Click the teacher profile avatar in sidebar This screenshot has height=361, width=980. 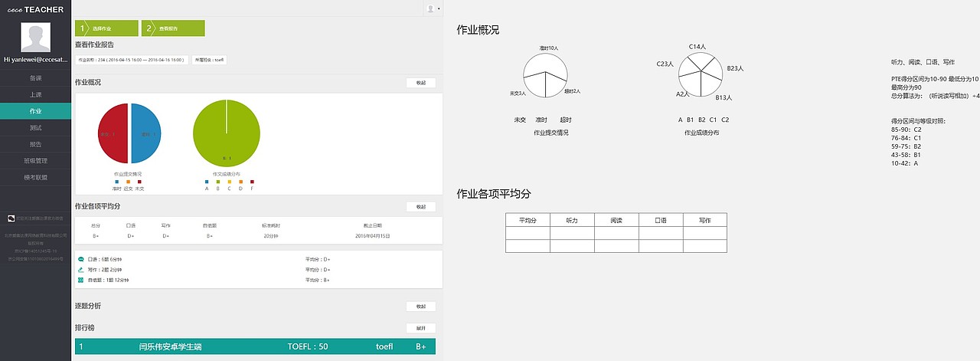35,38
